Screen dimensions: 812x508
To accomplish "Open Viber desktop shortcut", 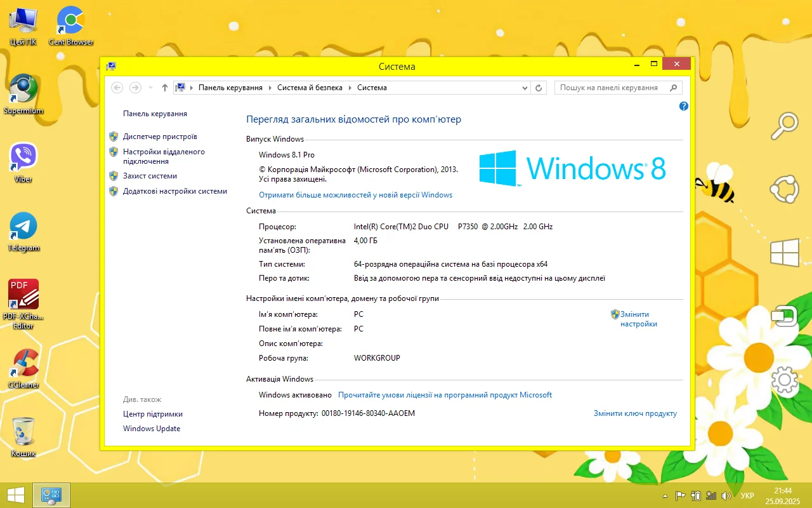I will [23, 157].
